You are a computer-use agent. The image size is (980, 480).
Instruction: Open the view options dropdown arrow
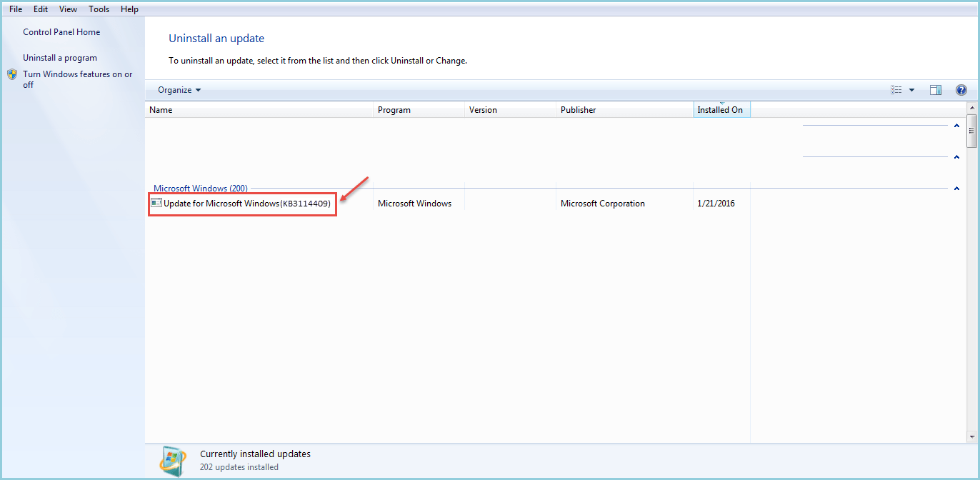click(911, 90)
